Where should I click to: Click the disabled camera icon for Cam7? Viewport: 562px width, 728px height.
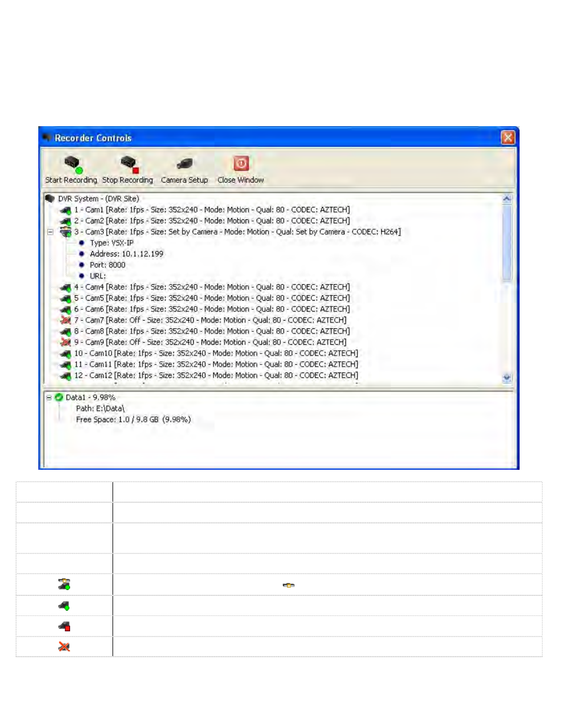point(65,321)
